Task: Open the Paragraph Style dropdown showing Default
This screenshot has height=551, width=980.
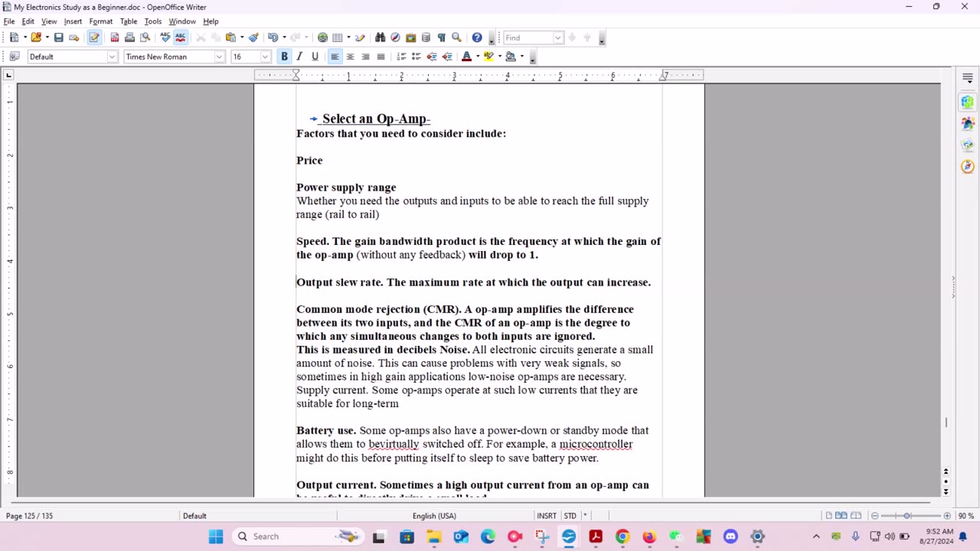Action: [112, 57]
